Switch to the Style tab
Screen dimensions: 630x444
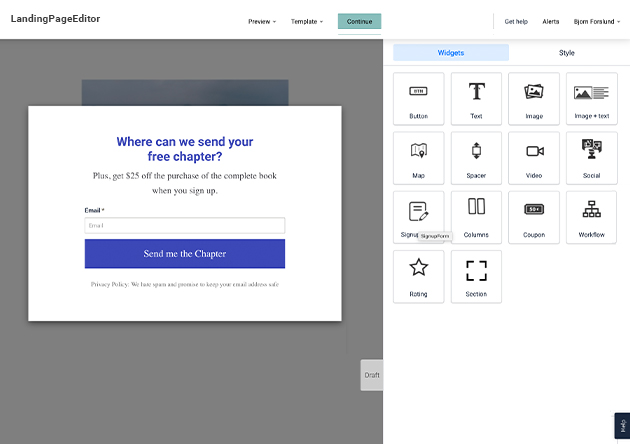click(567, 53)
